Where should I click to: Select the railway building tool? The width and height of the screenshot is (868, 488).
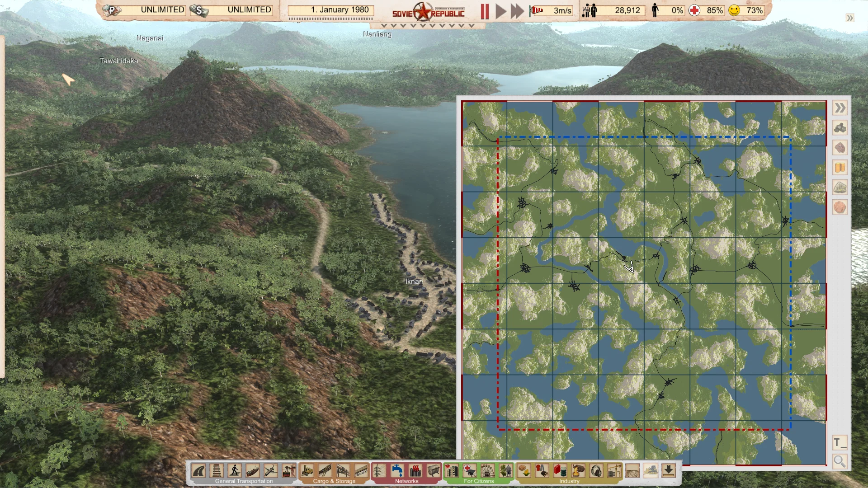click(x=216, y=471)
